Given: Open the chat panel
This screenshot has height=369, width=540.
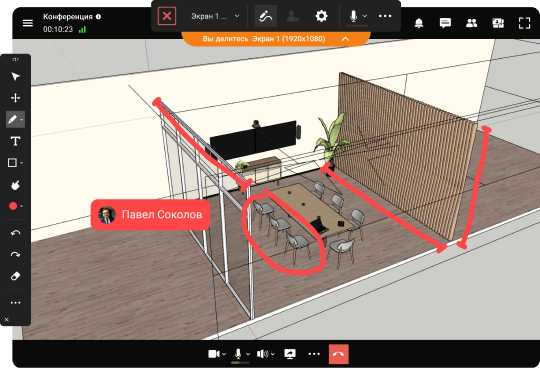Looking at the screenshot, I should 445,23.
